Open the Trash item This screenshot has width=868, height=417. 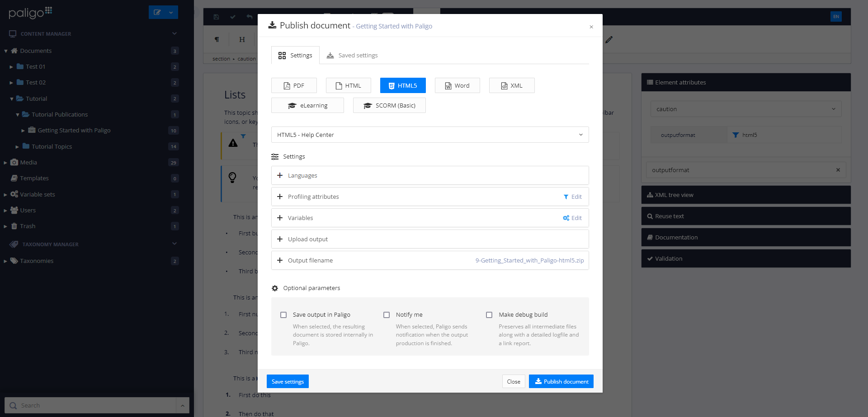point(27,226)
